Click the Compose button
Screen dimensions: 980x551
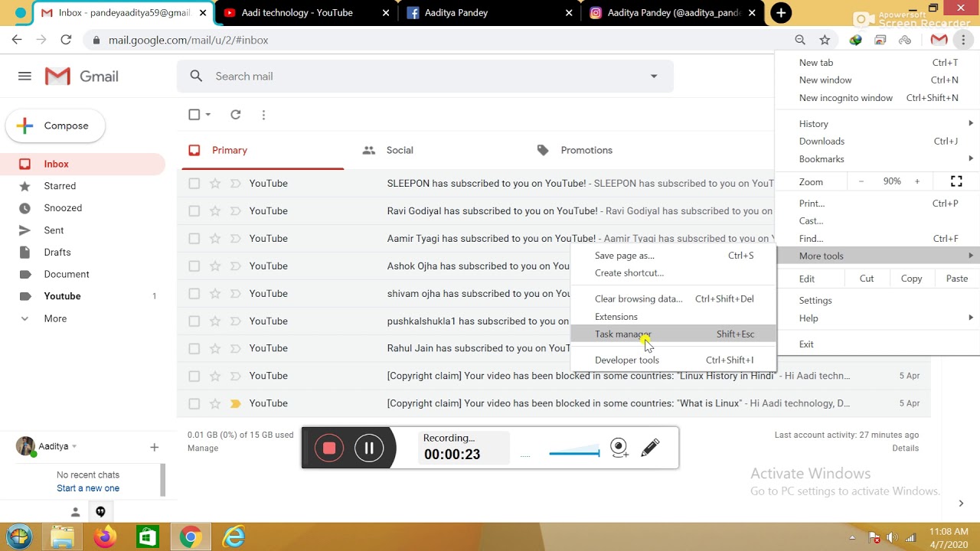coord(55,126)
